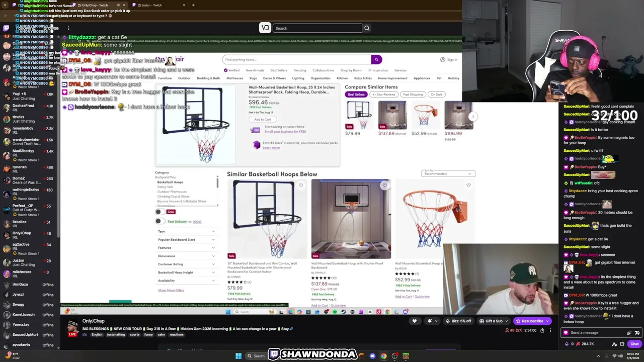Select the 4+ Star Reviews chip
This screenshot has width=644, height=362.
(384, 95)
